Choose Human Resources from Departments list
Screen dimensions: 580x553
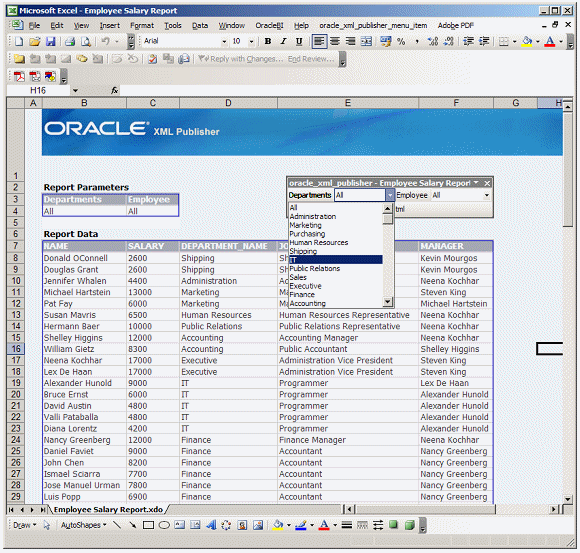coord(335,243)
